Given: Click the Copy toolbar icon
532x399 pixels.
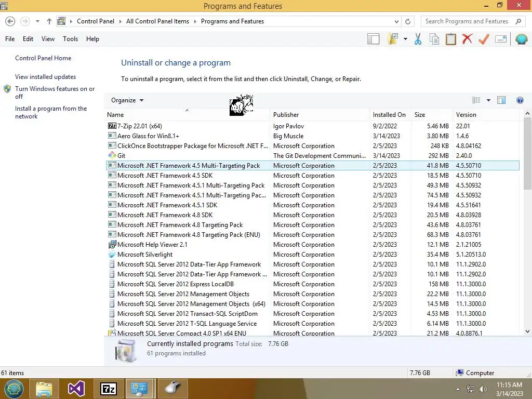Looking at the screenshot, I should point(434,39).
